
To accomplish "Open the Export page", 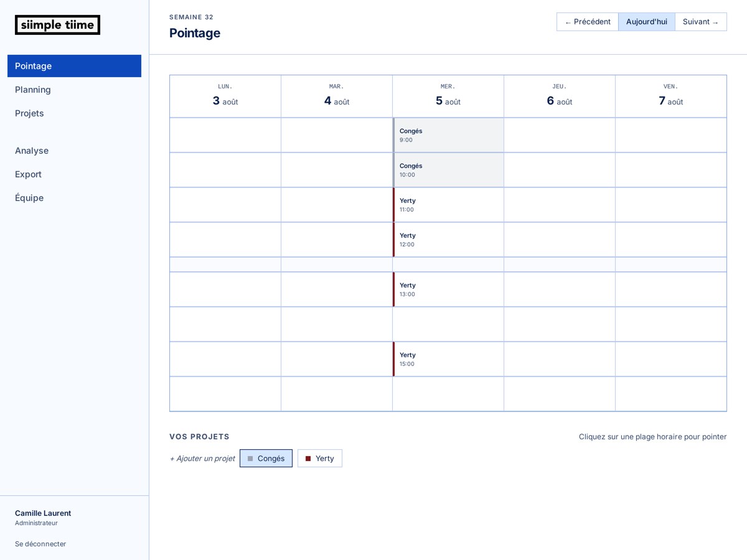I will (x=74, y=174).
